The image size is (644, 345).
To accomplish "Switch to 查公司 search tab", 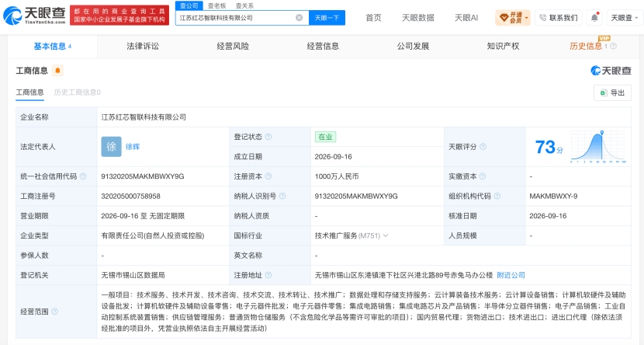I will coord(189,5).
